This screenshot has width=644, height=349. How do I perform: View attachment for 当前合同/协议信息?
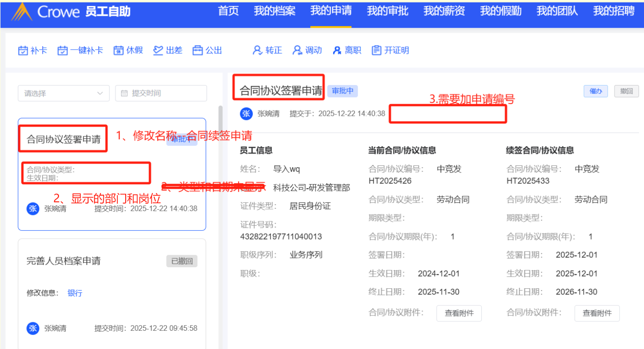pos(459,313)
